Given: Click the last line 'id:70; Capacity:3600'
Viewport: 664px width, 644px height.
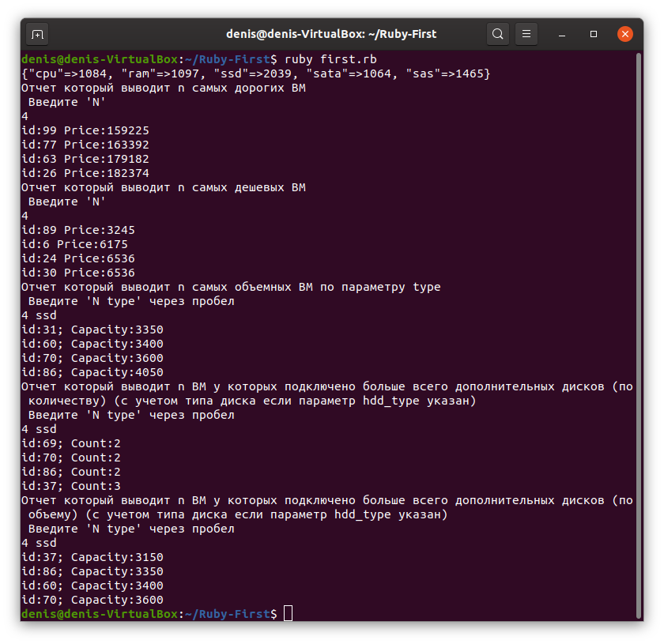Looking at the screenshot, I should click(x=92, y=600).
